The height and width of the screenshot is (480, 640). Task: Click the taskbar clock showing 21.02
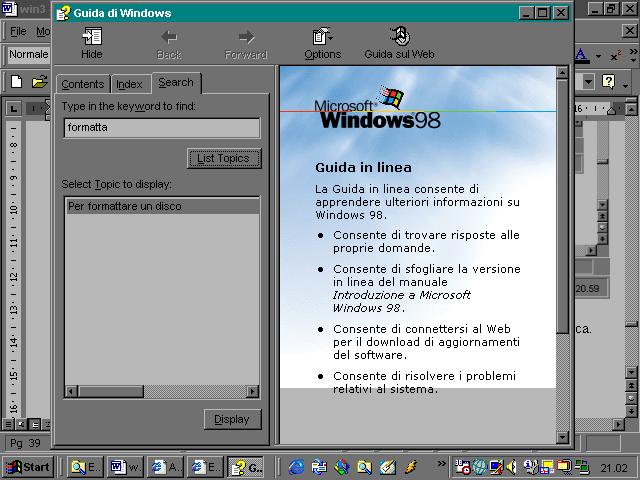614,468
